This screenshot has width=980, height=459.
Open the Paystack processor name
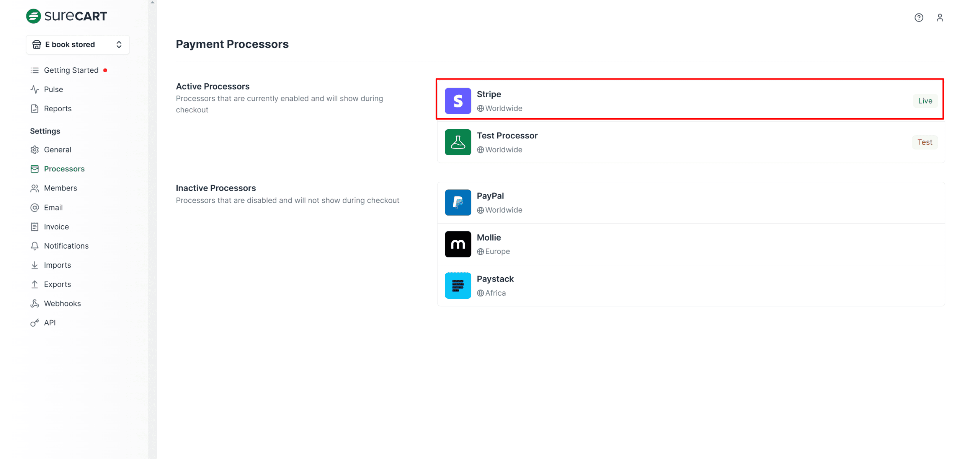pos(495,279)
